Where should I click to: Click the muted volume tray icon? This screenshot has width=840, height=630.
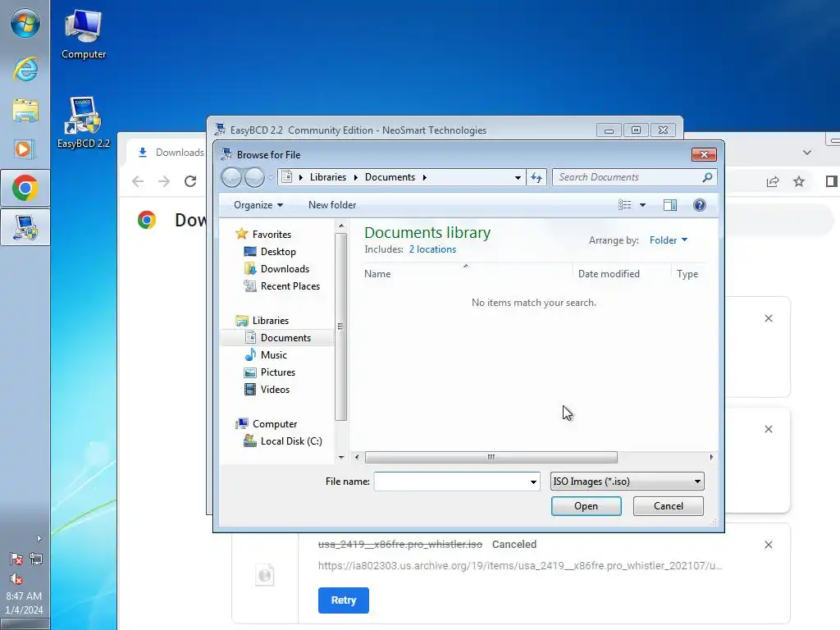click(x=16, y=578)
